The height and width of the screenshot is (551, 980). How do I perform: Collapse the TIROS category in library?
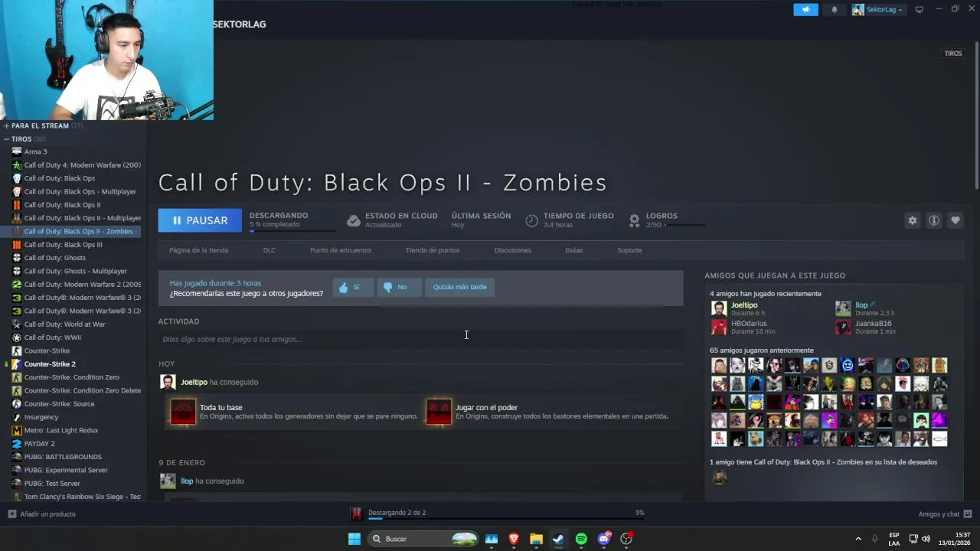tap(6, 139)
